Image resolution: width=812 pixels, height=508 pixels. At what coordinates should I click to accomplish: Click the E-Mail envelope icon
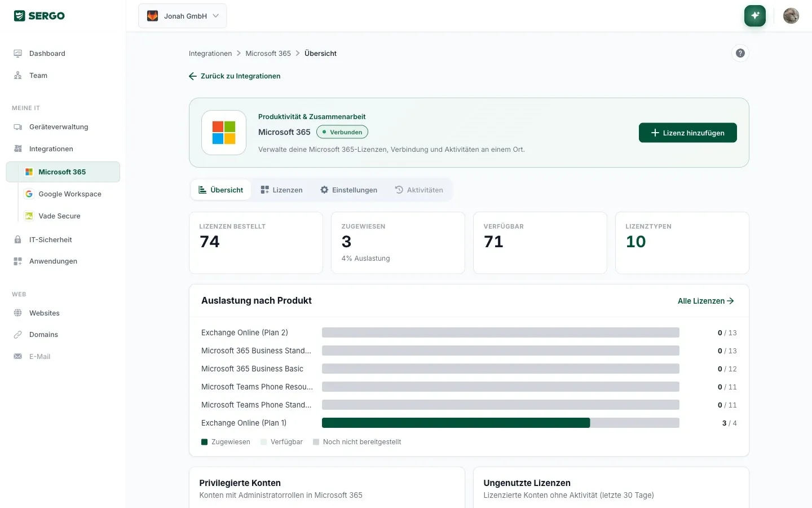[x=17, y=357]
